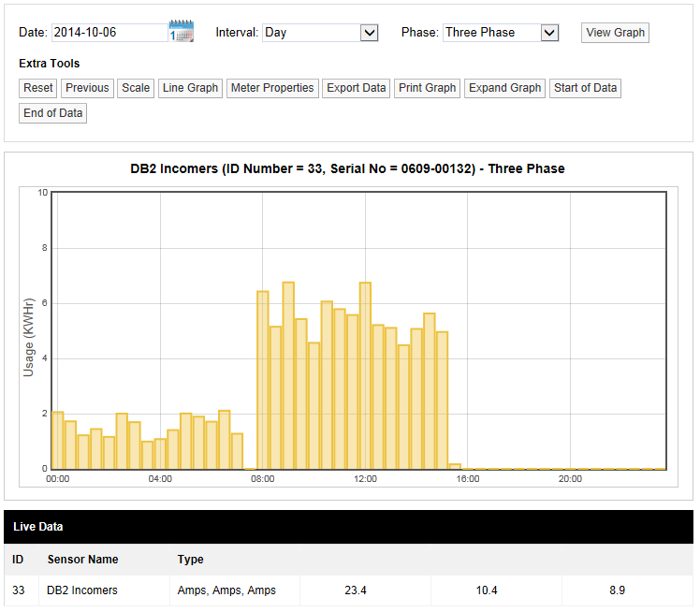
Task: Click the Date input field
Action: tap(109, 33)
